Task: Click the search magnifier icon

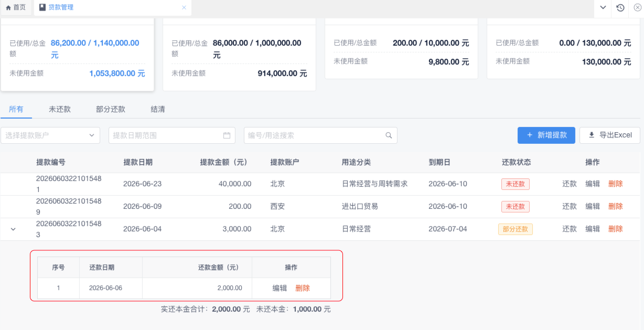Action: coord(389,135)
